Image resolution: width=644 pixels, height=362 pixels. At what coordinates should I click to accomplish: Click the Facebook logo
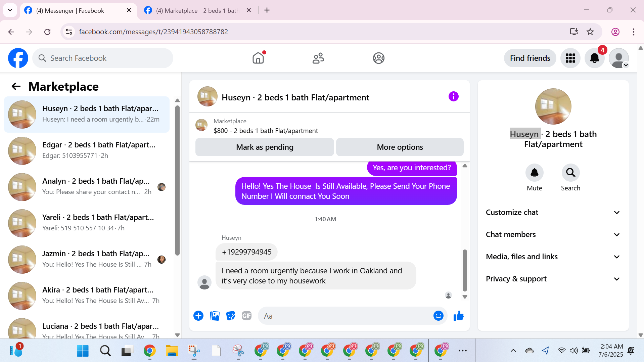point(18,58)
